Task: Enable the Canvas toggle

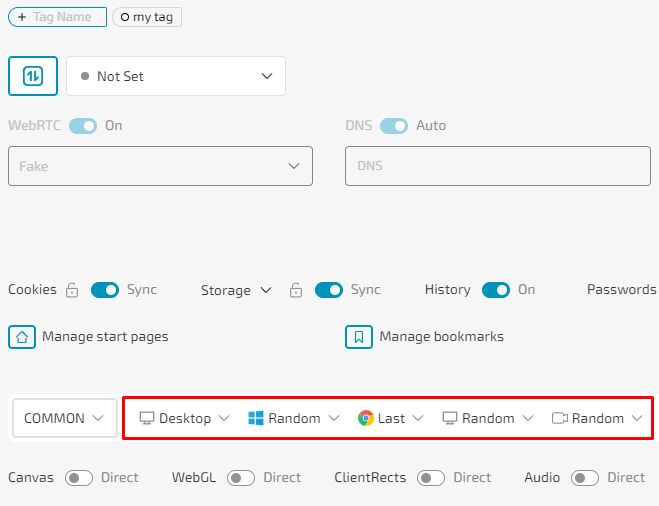Action: [79, 478]
